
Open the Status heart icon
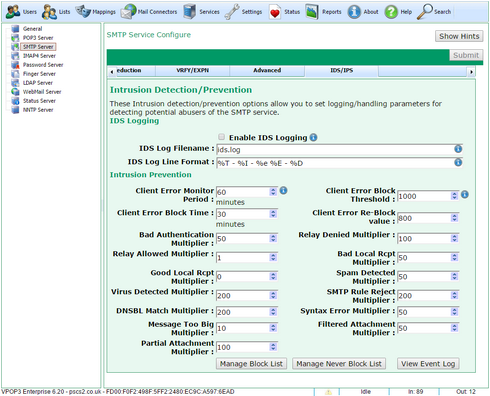click(x=275, y=12)
